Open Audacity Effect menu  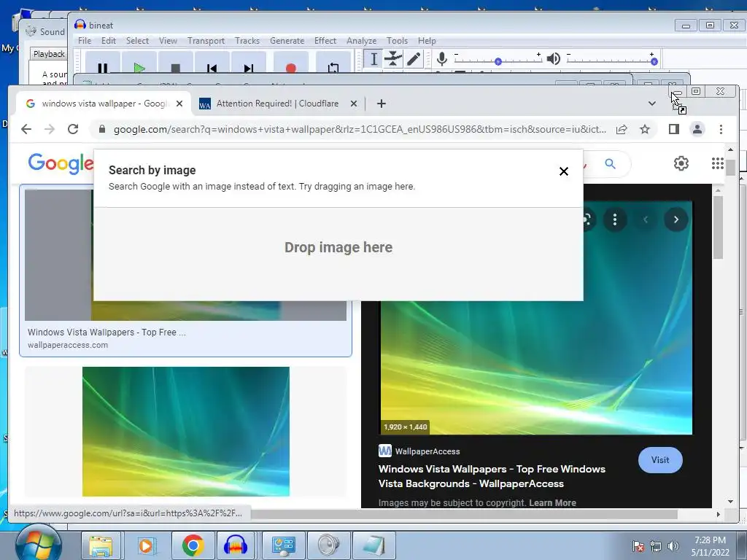coord(325,41)
